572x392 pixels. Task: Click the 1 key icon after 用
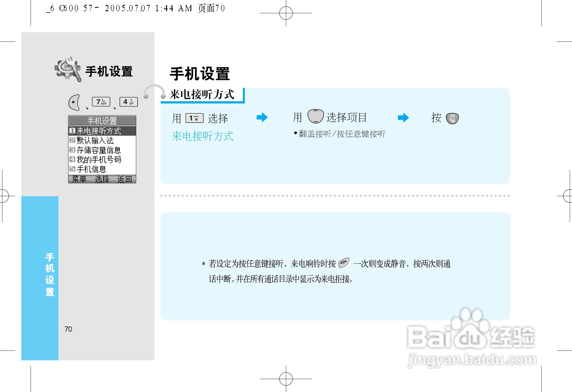194,118
